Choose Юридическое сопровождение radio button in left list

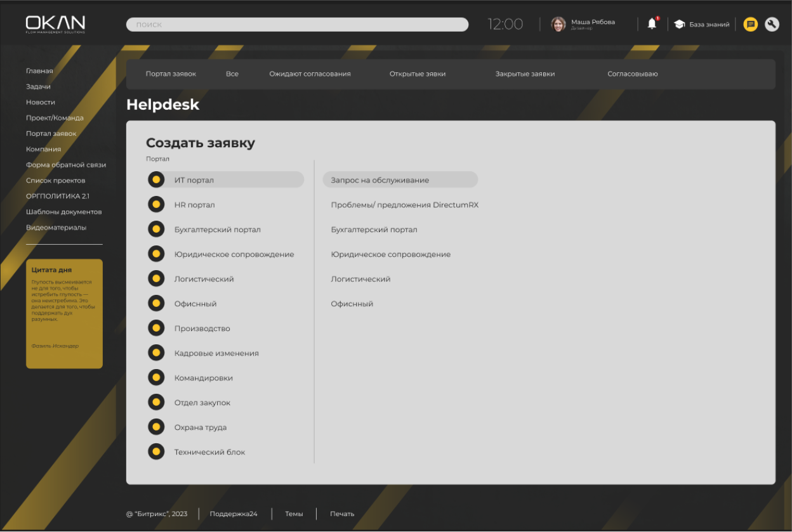point(156,254)
